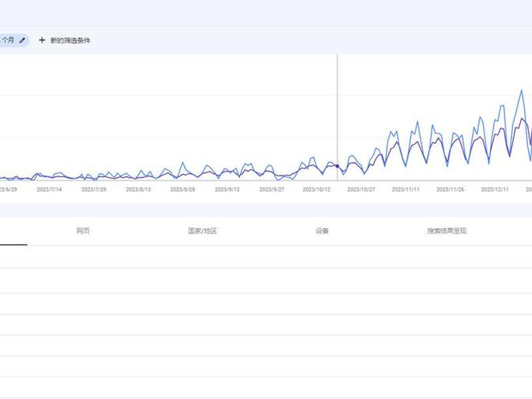The height and width of the screenshot is (399, 532).
Task: Show the 搜索结果呈现 tab
Action: tap(447, 231)
